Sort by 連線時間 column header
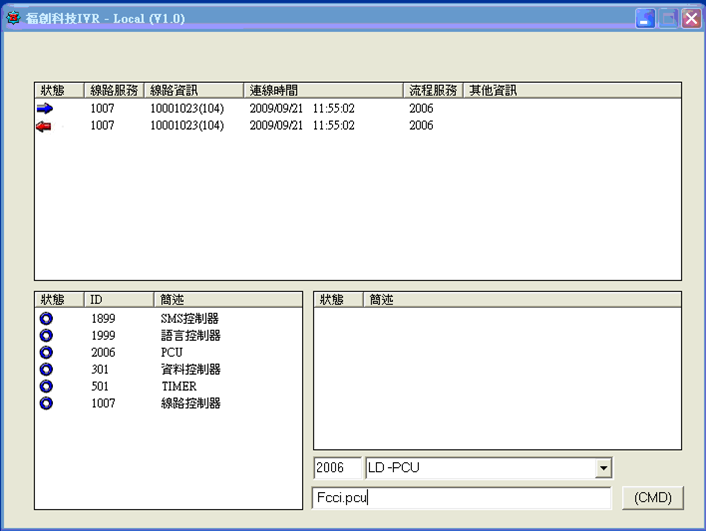This screenshot has height=531, width=706. point(324,91)
